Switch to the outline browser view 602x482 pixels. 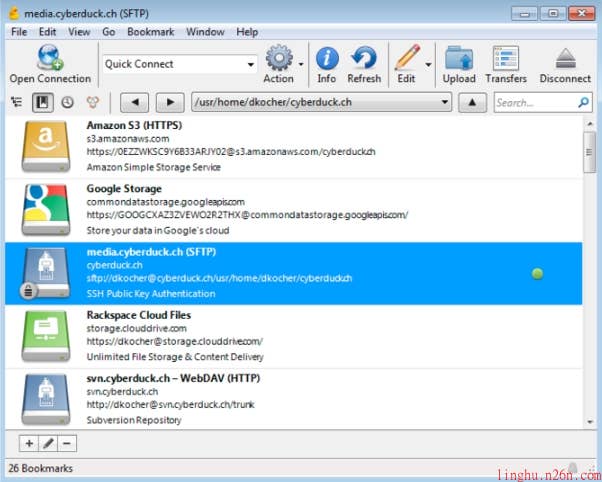(17, 102)
